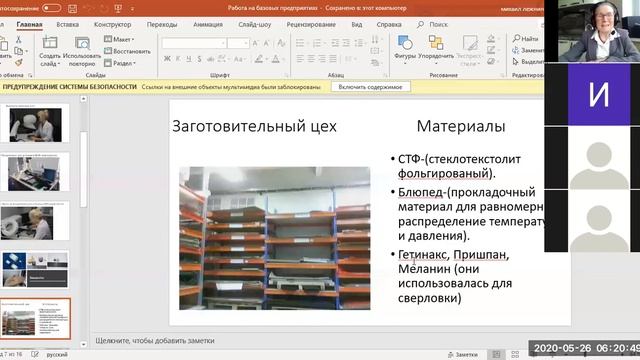Click the bullet list icon
Screen dimensions: 640x360
pyautogui.click(x=300, y=43)
